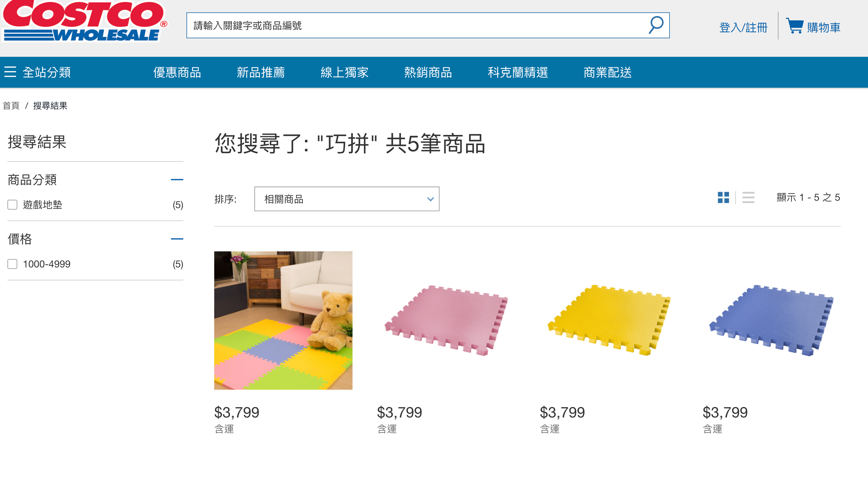Open the pink puzzle mat product
The image size is (868, 491).
click(x=446, y=320)
